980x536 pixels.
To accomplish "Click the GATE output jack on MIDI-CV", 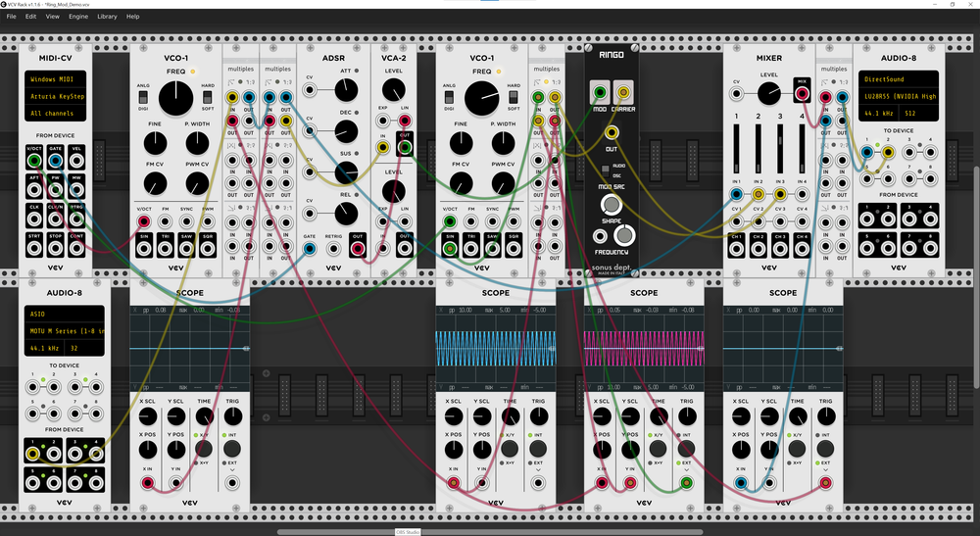I will point(55,161).
